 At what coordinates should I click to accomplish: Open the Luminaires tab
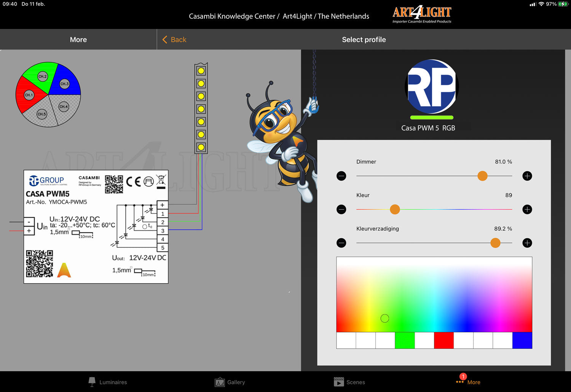point(108,382)
